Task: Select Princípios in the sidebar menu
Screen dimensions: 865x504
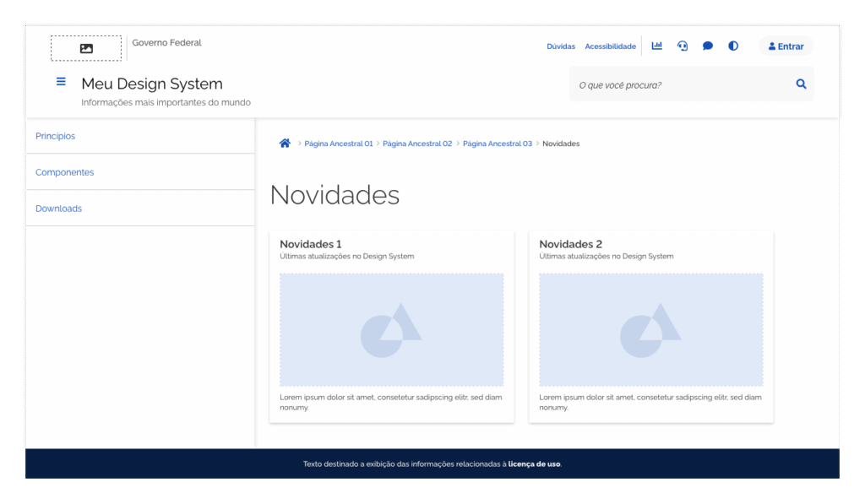Action: [x=55, y=136]
